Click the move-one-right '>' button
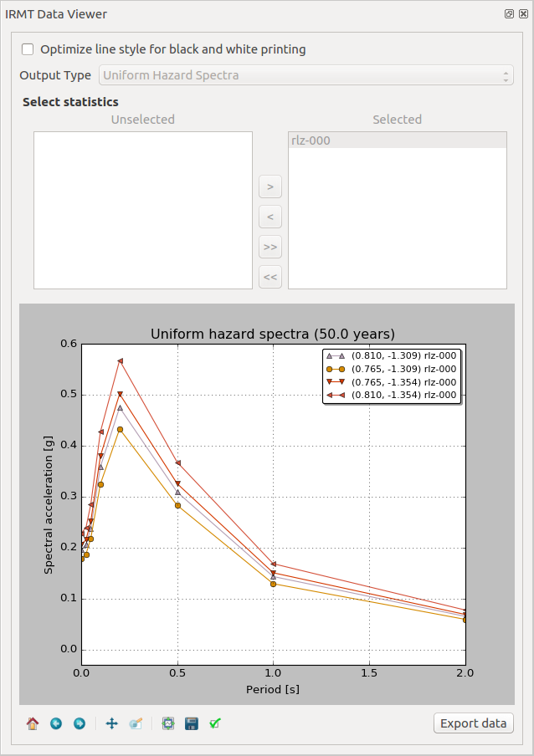 tap(270, 186)
